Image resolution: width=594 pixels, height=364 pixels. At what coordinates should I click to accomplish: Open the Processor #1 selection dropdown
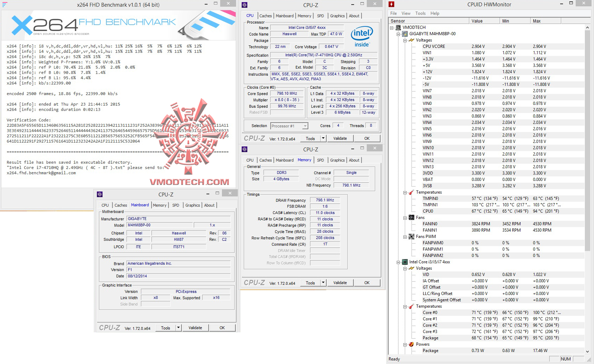tap(304, 126)
